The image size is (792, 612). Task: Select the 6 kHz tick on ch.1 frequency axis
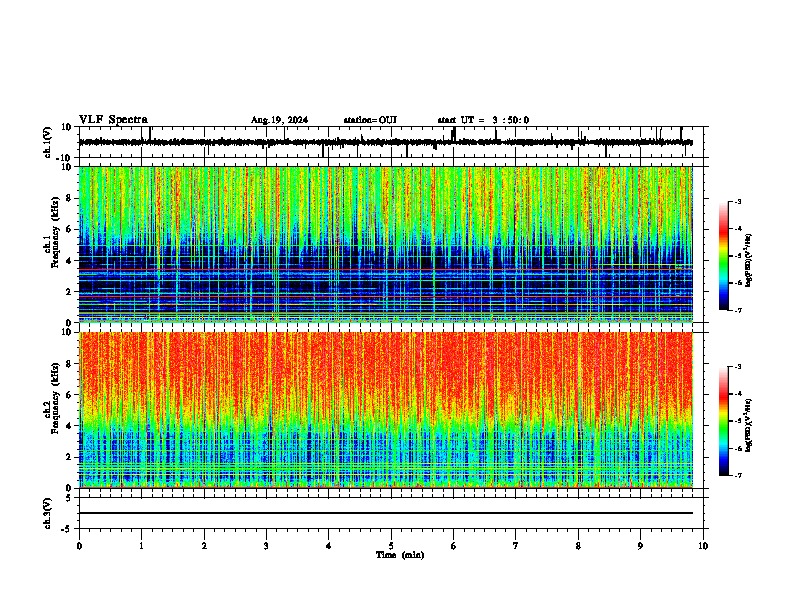click(x=70, y=229)
